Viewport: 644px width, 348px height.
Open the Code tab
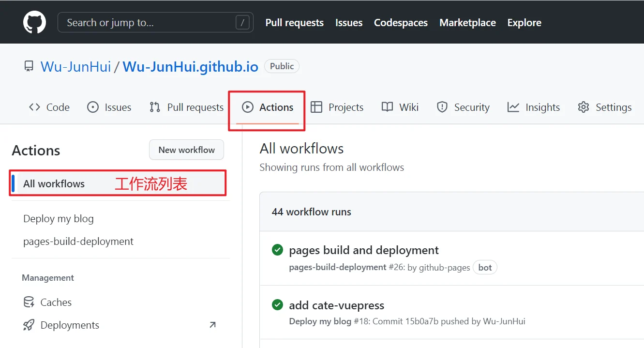(x=49, y=107)
